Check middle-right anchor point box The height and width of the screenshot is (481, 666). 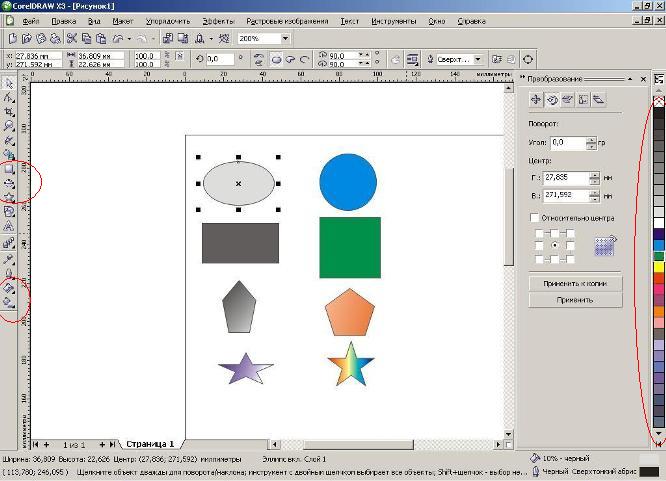click(x=570, y=246)
